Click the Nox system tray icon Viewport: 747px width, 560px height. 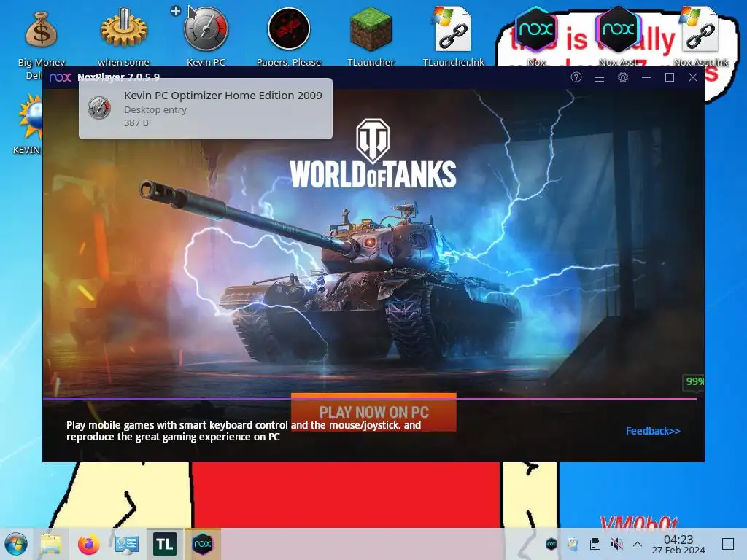tap(551, 544)
